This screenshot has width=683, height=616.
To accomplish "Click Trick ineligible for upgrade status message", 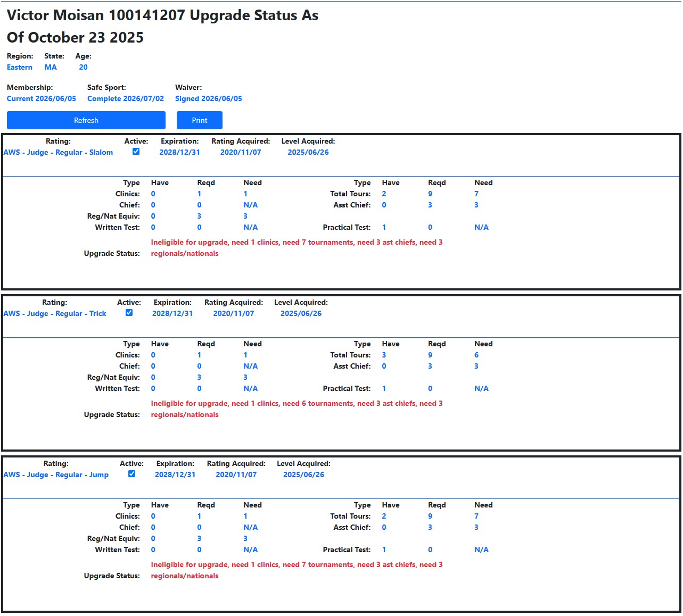I will click(x=297, y=409).
